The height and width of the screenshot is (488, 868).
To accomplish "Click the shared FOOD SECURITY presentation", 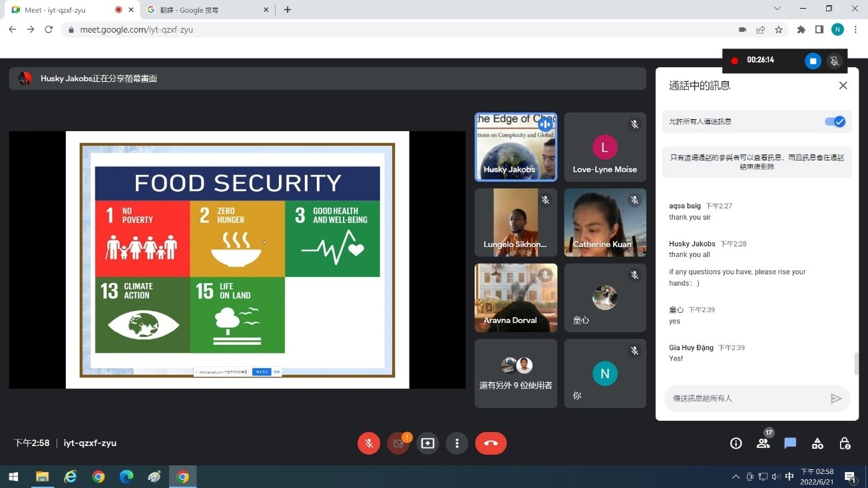I will pos(238,260).
